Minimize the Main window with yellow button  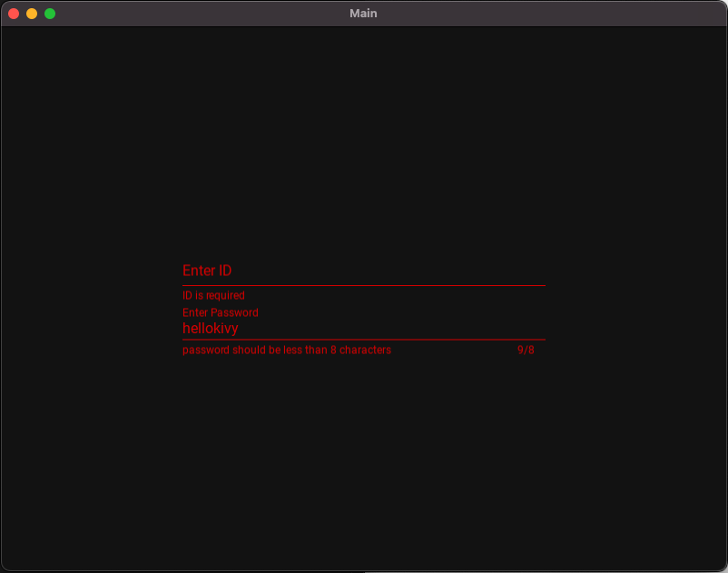(x=32, y=14)
